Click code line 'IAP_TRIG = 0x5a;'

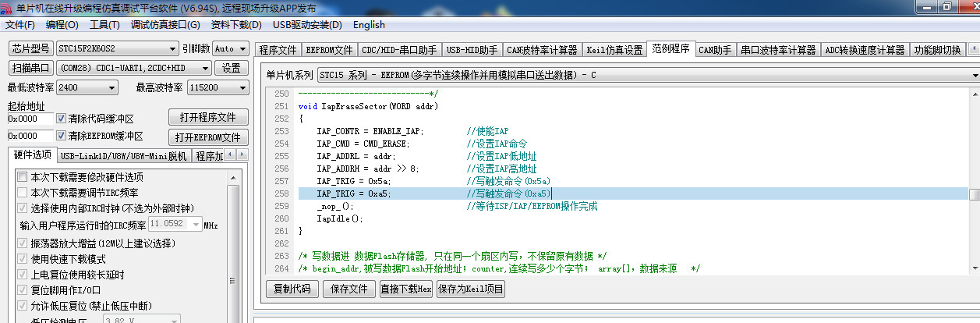[x=353, y=181]
